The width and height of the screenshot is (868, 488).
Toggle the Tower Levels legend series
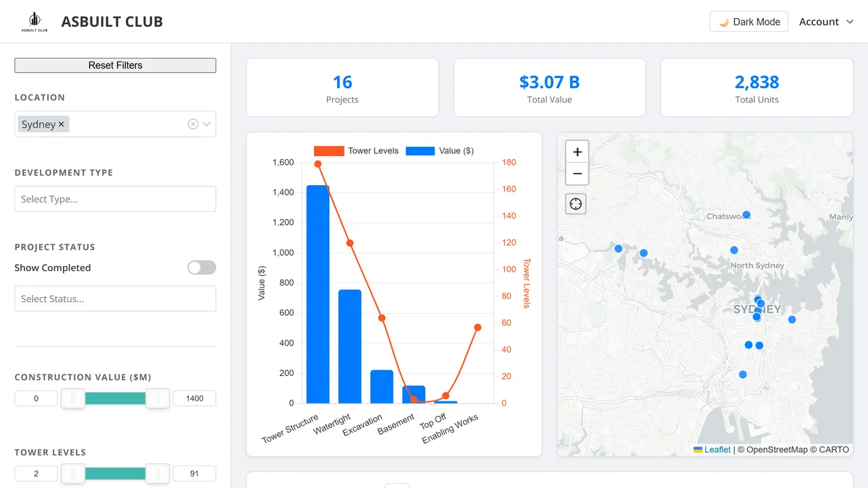point(356,150)
